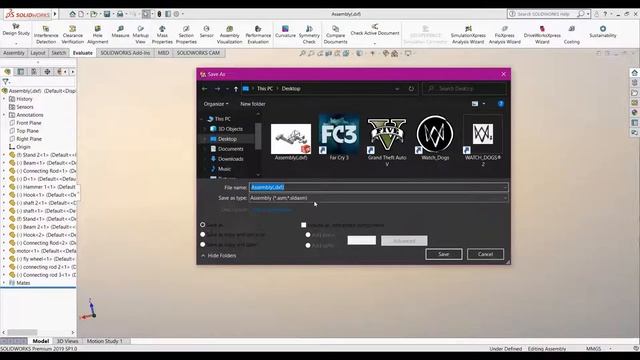Switch to the Assembly ribbon tab
640x360 pixels.
click(13, 53)
